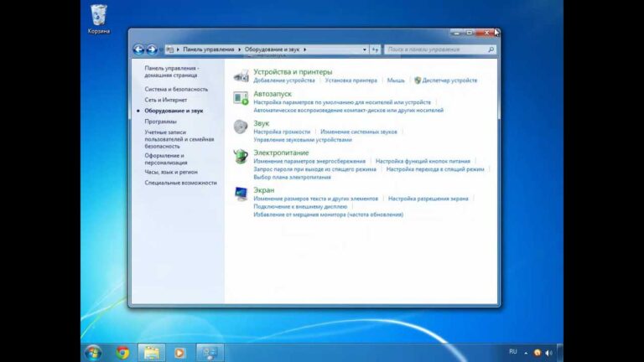Click the search magnifier icon
The height and width of the screenshot is (362, 644).
[x=491, y=49]
